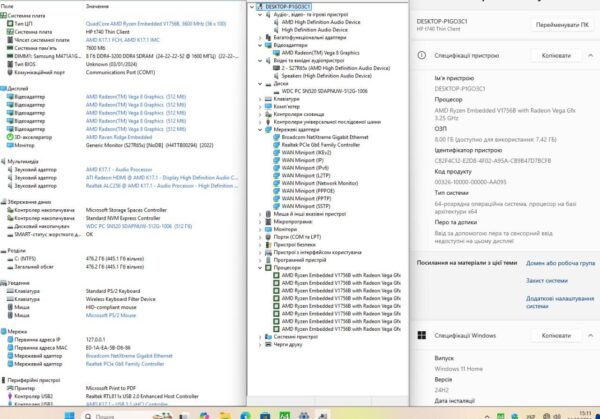Image resolution: width=600 pixels, height=419 pixels.
Task: Expand the Системні пристрої node
Action: pos(260,337)
